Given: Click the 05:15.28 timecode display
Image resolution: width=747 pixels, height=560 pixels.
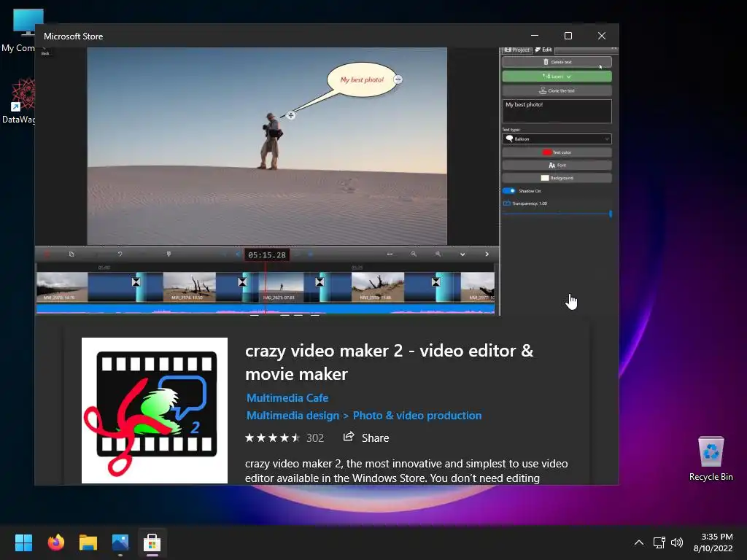Looking at the screenshot, I should [x=267, y=254].
